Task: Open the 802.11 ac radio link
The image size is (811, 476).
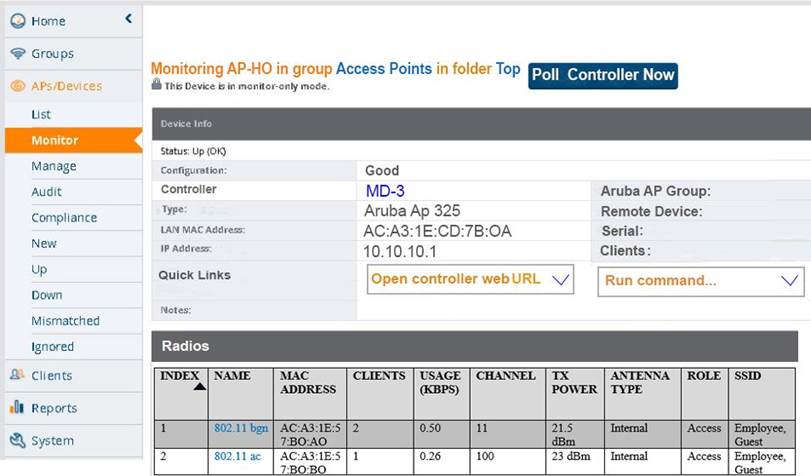Action: (x=237, y=456)
